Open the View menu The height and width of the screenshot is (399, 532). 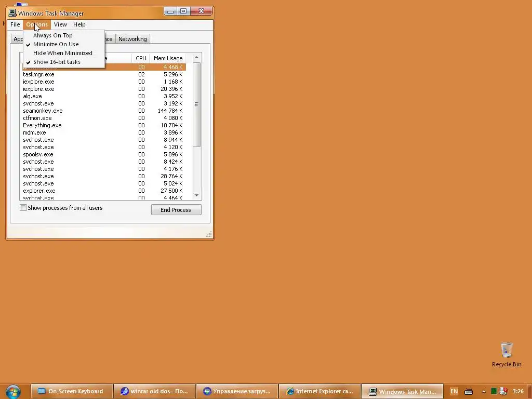click(60, 24)
